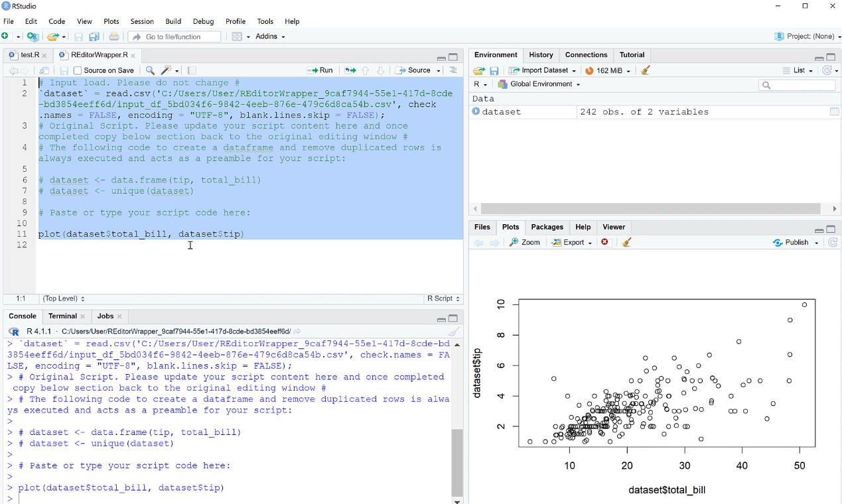Screen dimensions: 842x504
Task: Open the Session menu
Action: tap(142, 21)
